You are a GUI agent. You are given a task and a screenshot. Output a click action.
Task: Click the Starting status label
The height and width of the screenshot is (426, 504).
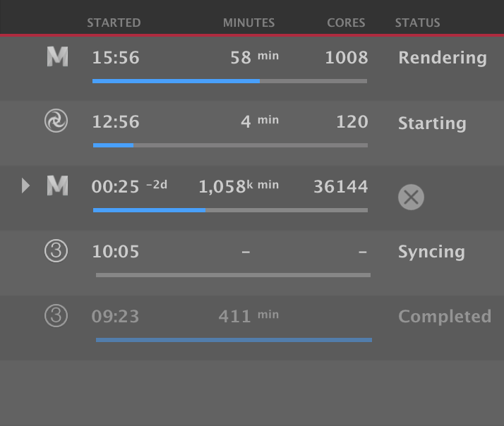(432, 123)
